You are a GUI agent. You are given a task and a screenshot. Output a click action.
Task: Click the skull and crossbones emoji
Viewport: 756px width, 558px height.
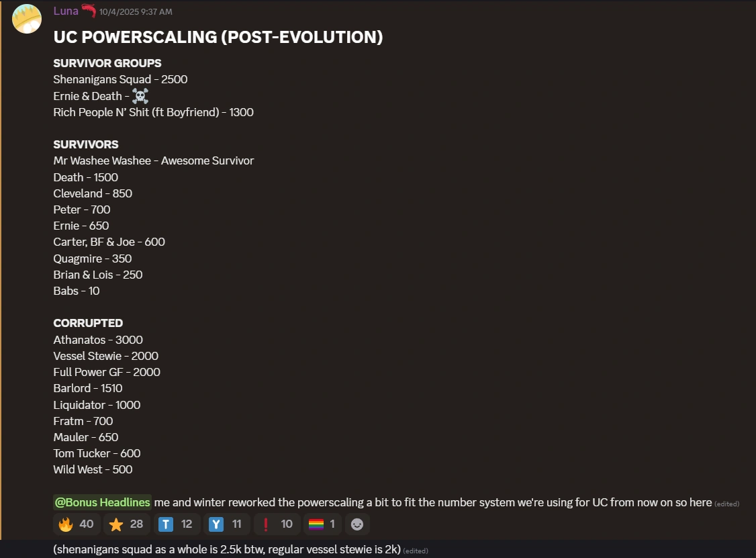click(140, 96)
